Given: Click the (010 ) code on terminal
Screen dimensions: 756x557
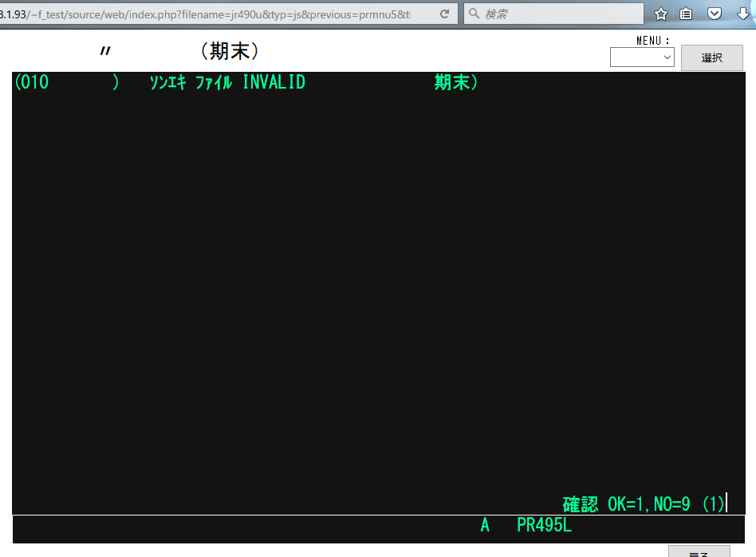Looking at the screenshot, I should pyautogui.click(x=67, y=82).
